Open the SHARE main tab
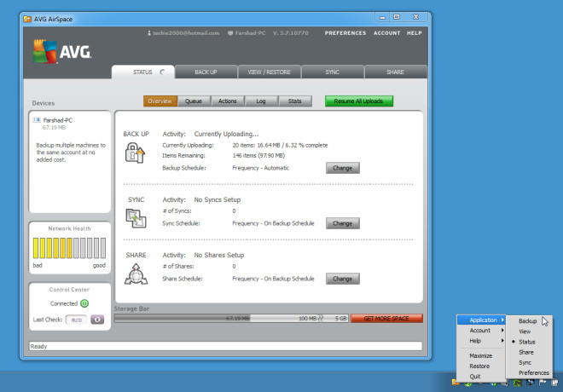 [396, 72]
